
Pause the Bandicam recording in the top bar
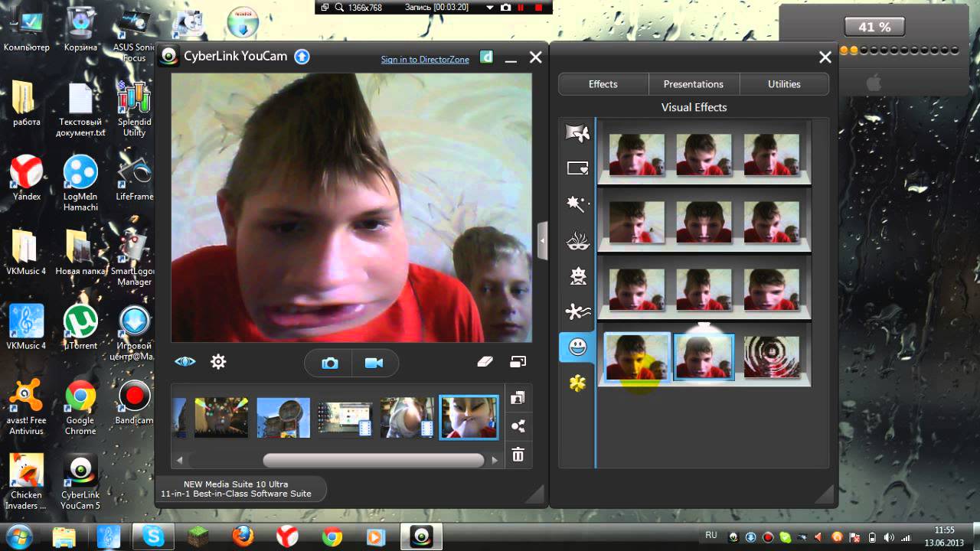coord(521,7)
